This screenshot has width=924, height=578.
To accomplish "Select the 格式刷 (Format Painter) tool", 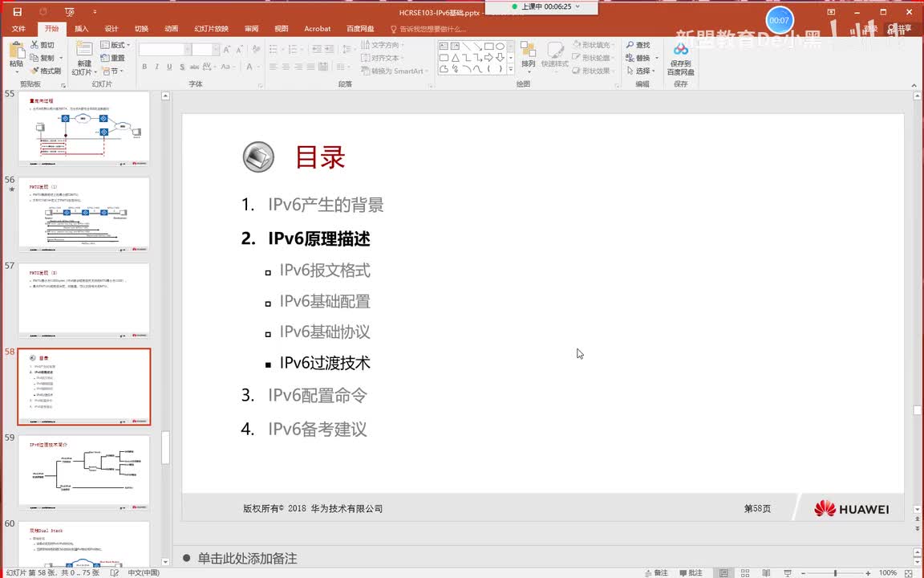I will coord(46,71).
